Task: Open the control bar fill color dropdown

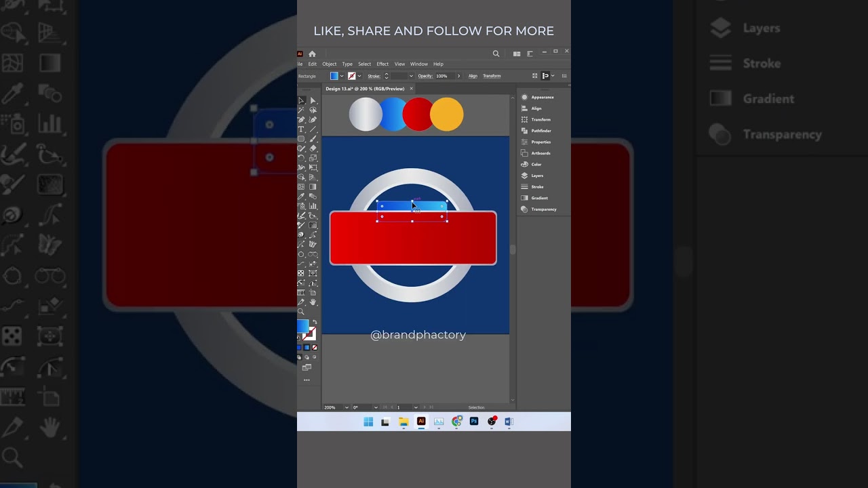Action: pos(342,76)
